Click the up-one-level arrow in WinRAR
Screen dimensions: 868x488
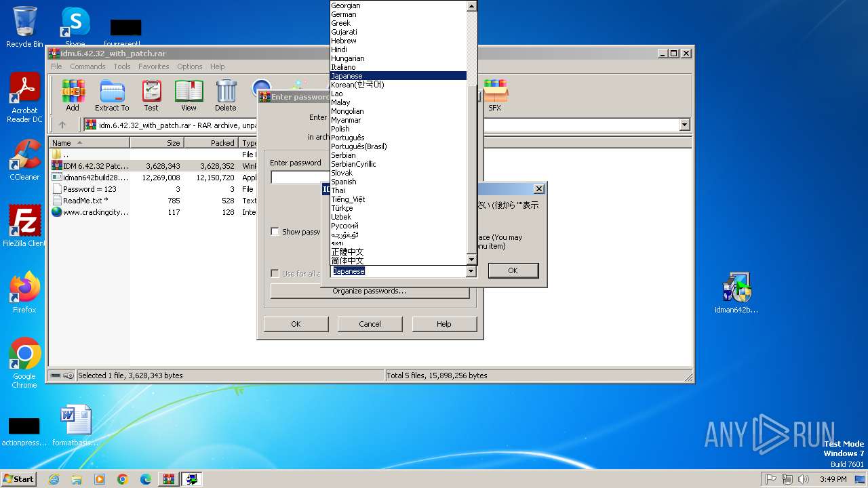click(62, 125)
